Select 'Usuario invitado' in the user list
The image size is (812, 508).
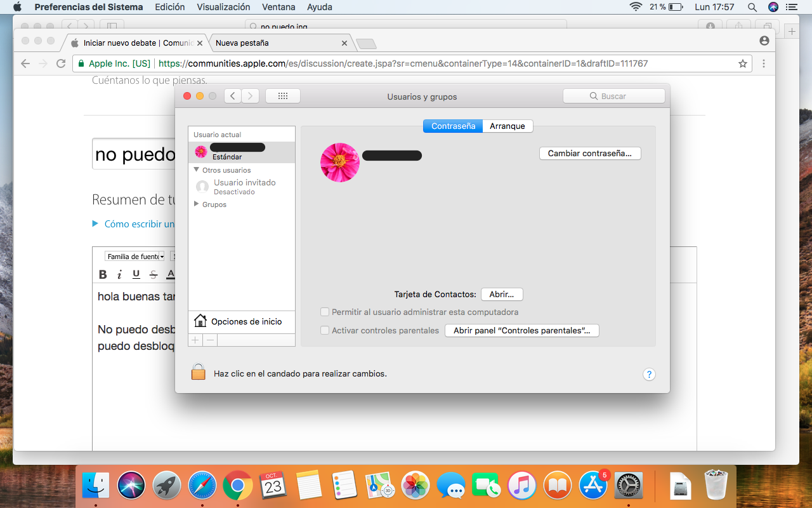242,186
